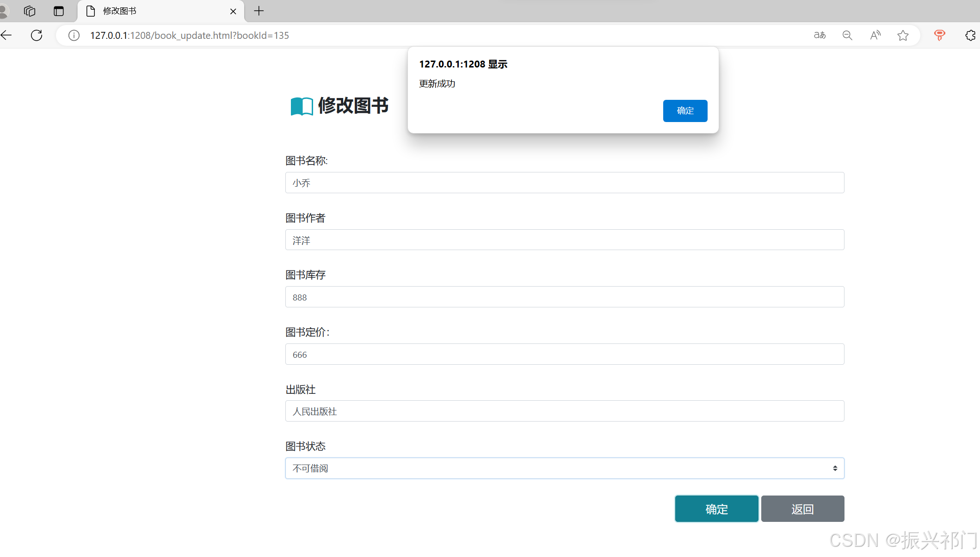
Task: Click the read aloud icon
Action: (875, 35)
